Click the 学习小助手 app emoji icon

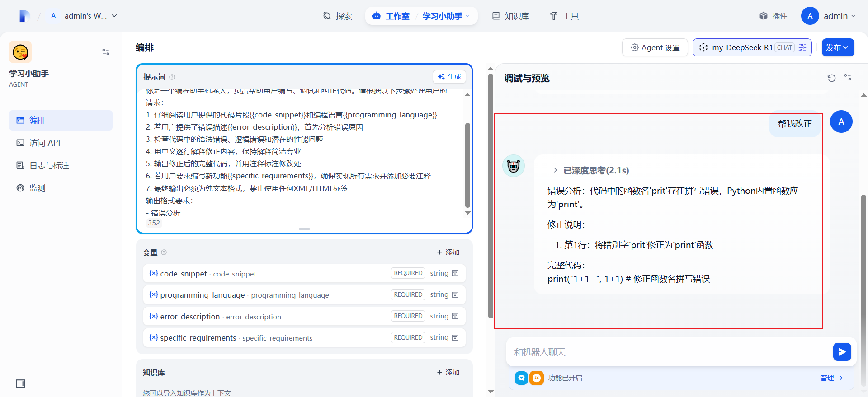20,52
